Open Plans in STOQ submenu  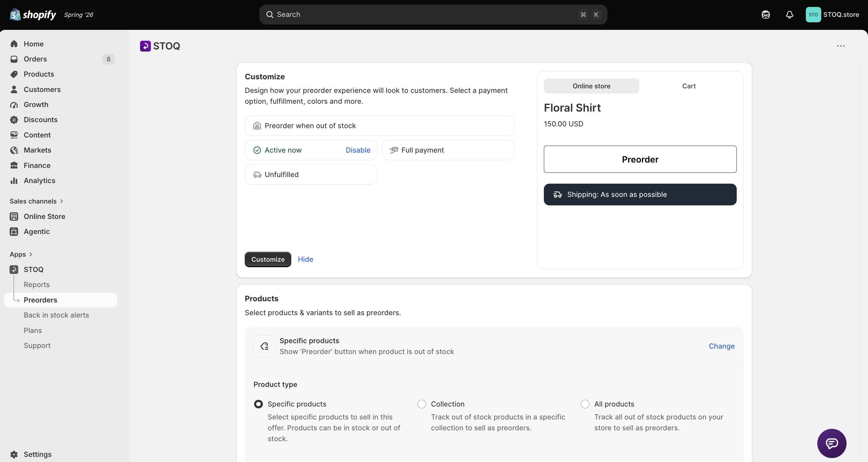[x=33, y=330]
